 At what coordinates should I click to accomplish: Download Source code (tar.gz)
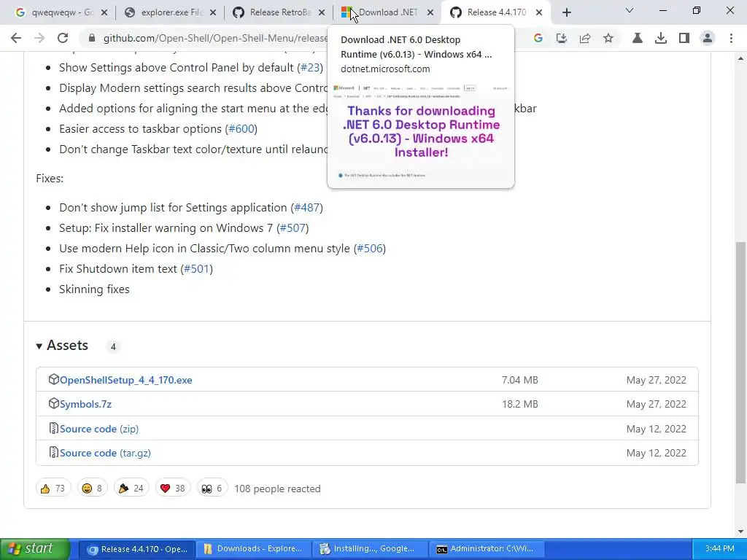pyautogui.click(x=105, y=453)
